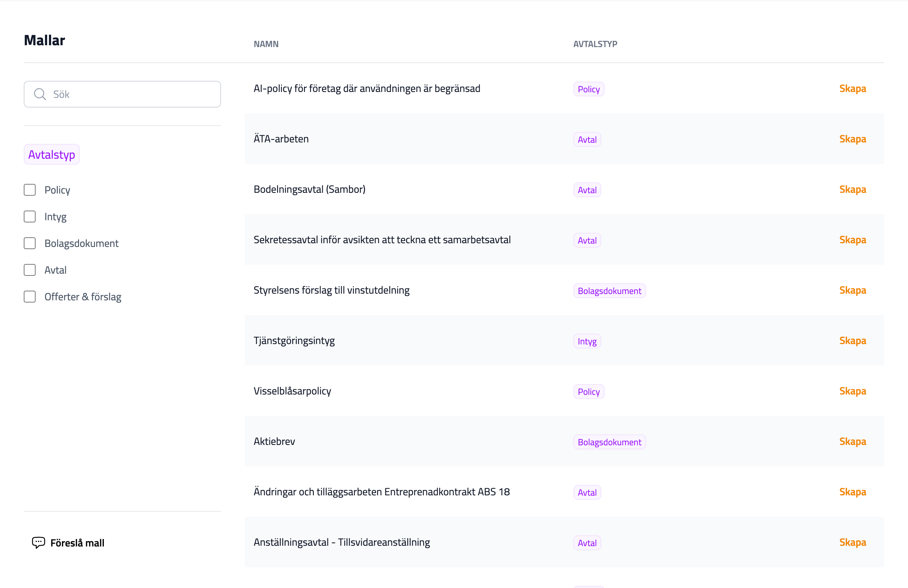This screenshot has width=908, height=588.
Task: Click the Föreslå mall speech bubble icon
Action: point(39,542)
